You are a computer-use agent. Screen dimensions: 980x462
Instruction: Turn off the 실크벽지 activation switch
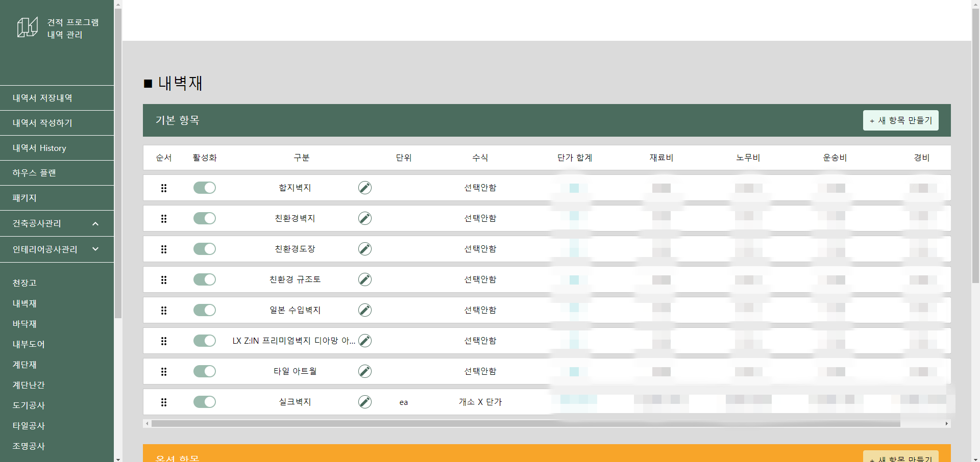(x=205, y=402)
